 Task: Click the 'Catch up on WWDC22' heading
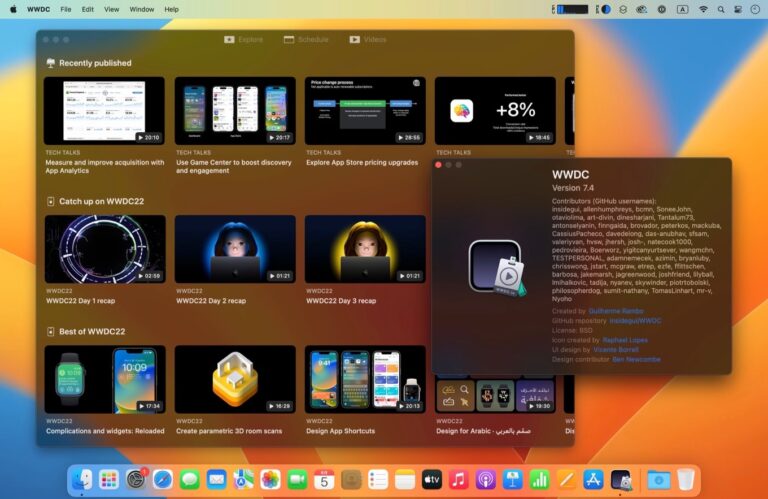point(101,201)
